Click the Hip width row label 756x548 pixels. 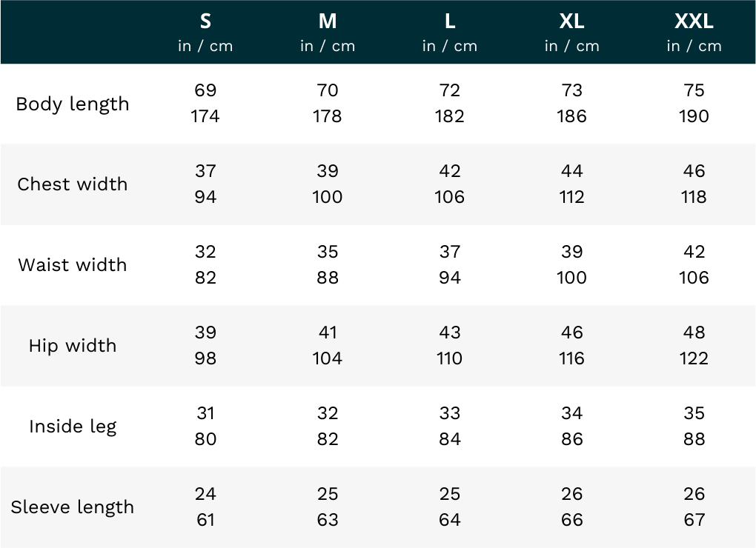73,346
